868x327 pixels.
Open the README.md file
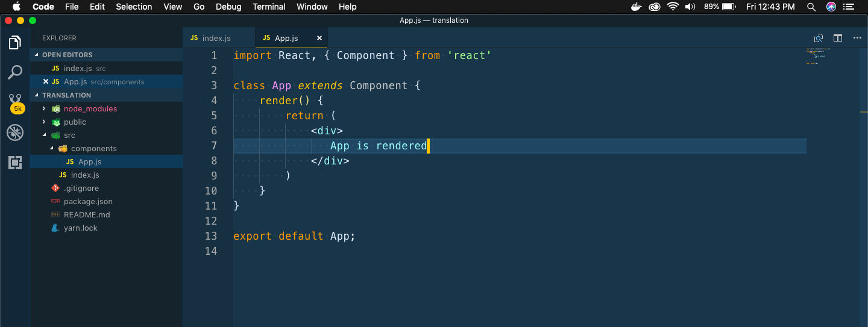(x=106, y=215)
